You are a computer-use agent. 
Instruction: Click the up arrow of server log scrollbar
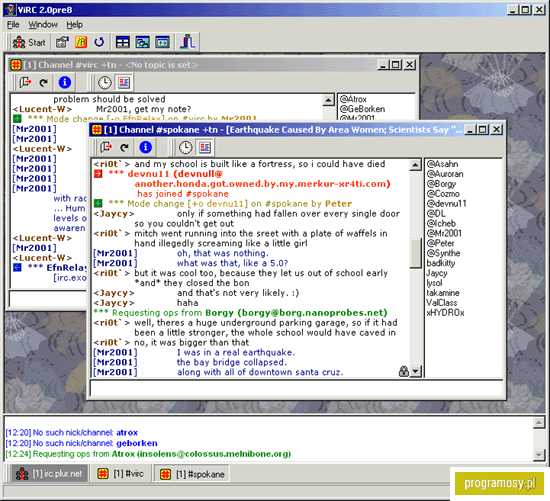pos(539,423)
